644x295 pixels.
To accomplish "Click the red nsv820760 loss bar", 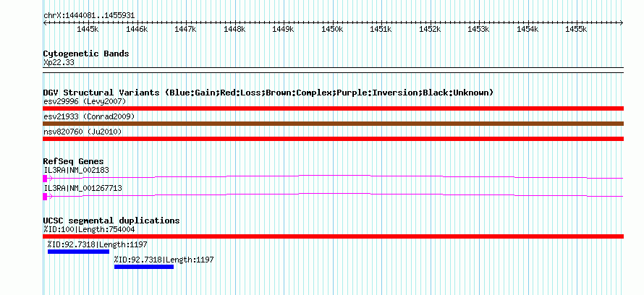I will tap(334, 139).
